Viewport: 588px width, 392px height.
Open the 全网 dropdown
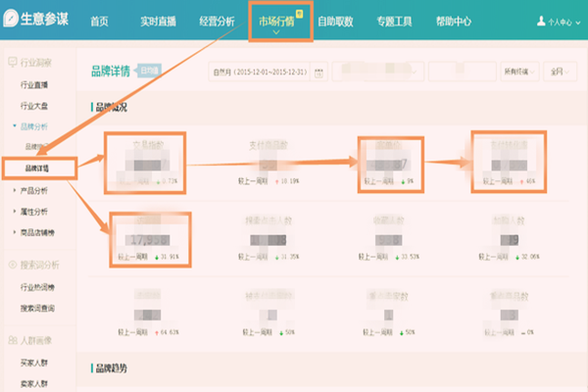pos(560,72)
